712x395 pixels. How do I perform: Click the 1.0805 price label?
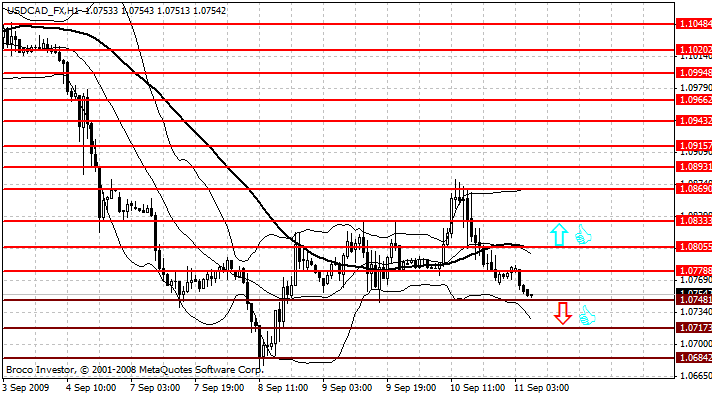tap(694, 247)
